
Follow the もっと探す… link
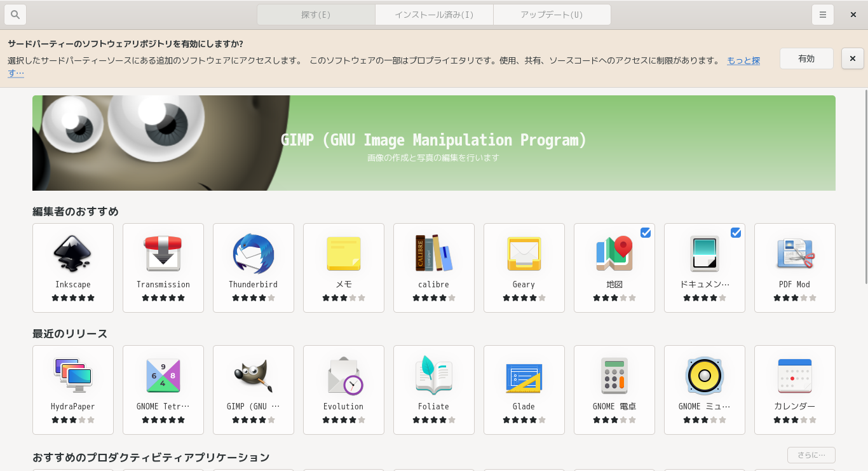click(743, 61)
